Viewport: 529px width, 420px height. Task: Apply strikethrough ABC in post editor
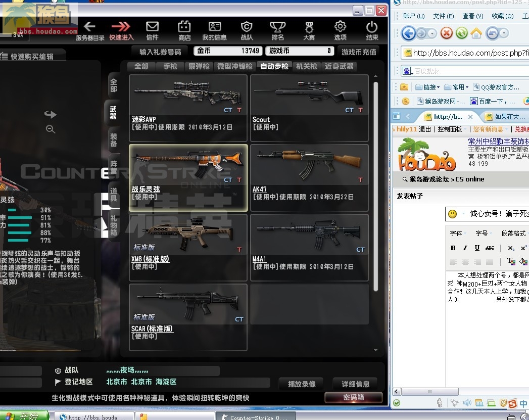490,248
